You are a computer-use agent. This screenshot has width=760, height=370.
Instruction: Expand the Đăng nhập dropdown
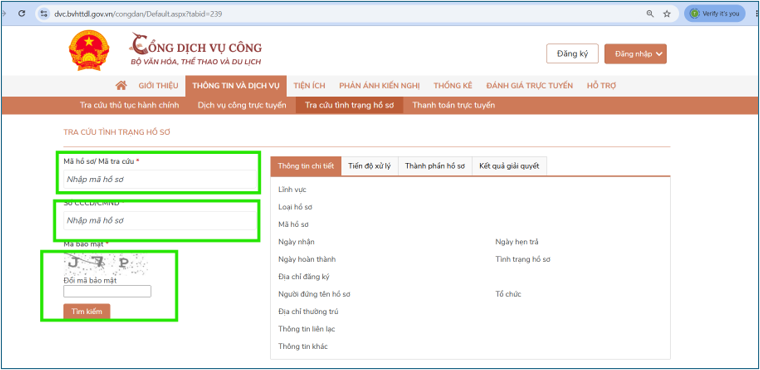(635, 54)
